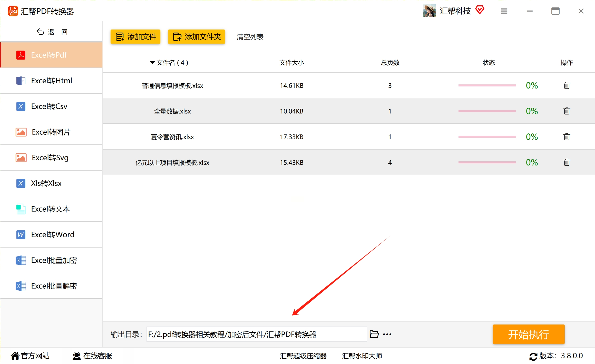Image resolution: width=595 pixels, height=364 pixels.
Task: Click the user avatar picture
Action: (430, 11)
